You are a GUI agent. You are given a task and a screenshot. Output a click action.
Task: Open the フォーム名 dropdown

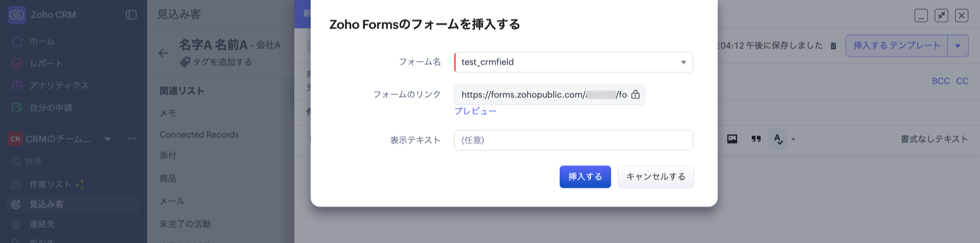coord(683,62)
